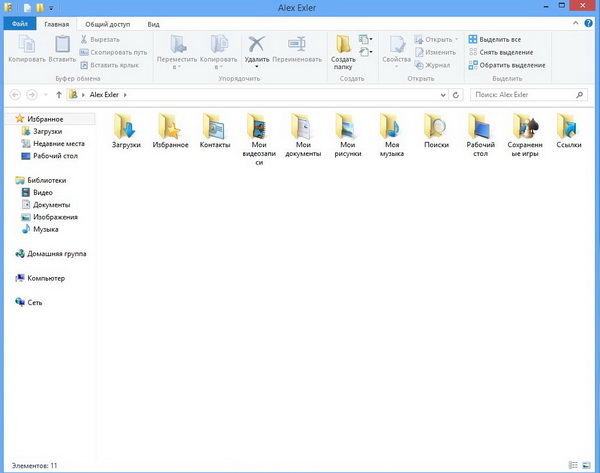The image size is (600, 473).
Task: Switch to large icons view in status bar
Action: 586,466
